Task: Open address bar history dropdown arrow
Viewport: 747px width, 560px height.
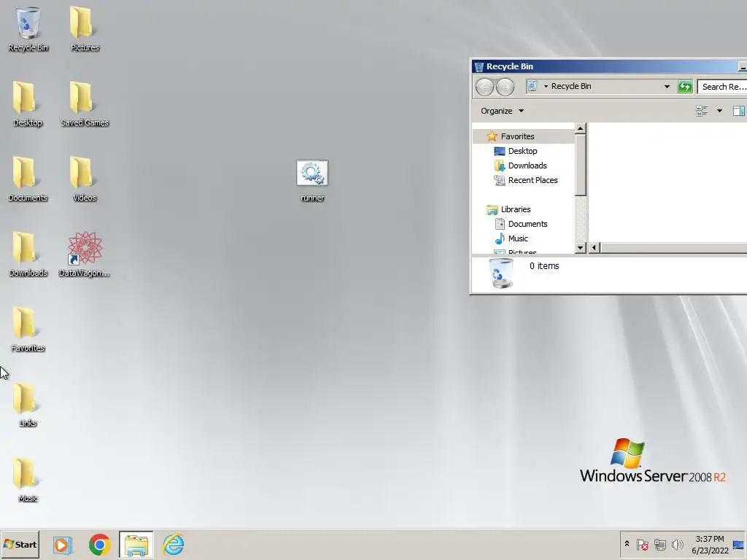Action: (667, 87)
